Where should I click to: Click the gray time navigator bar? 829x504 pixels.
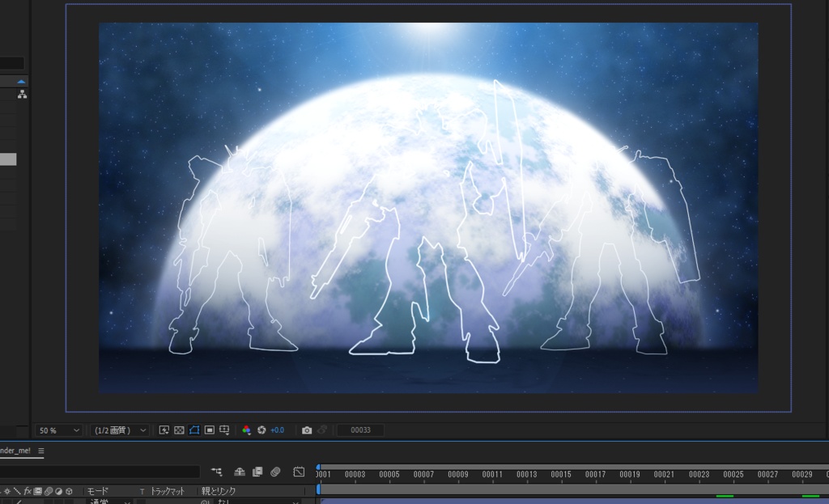tap(574, 467)
